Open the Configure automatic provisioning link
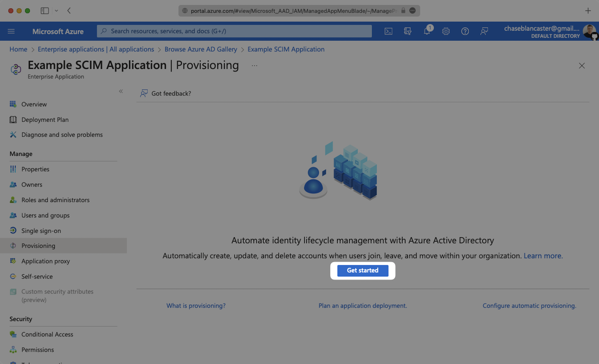The width and height of the screenshot is (599, 364). [529, 305]
